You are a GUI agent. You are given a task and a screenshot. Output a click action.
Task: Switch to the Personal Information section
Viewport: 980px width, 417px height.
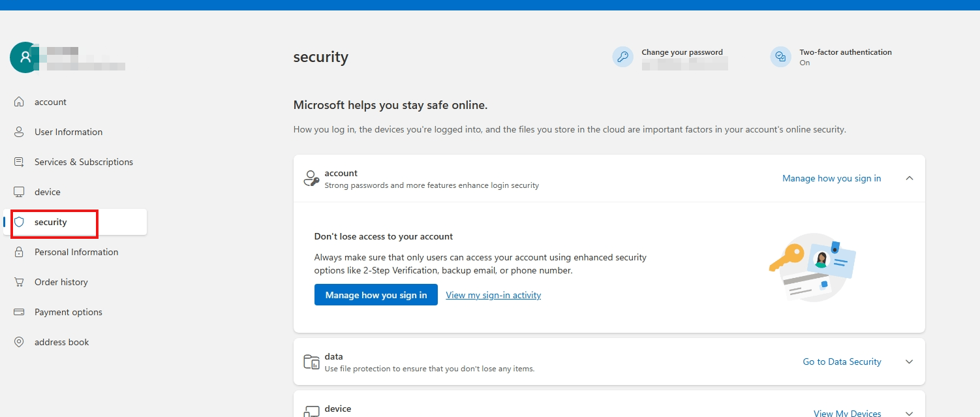tap(76, 252)
